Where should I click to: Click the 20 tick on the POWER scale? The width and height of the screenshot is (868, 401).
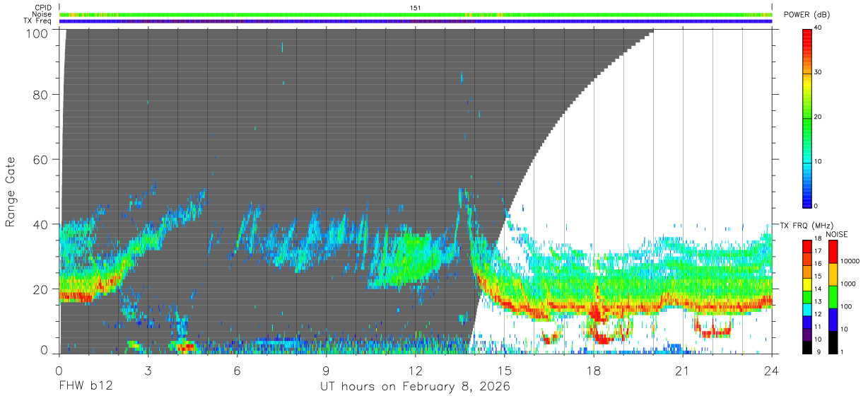pyautogui.click(x=818, y=117)
